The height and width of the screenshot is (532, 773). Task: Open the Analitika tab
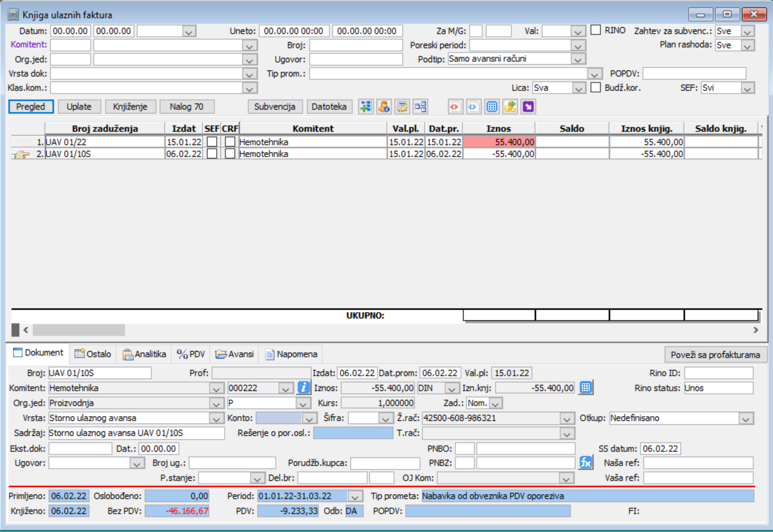click(x=144, y=354)
